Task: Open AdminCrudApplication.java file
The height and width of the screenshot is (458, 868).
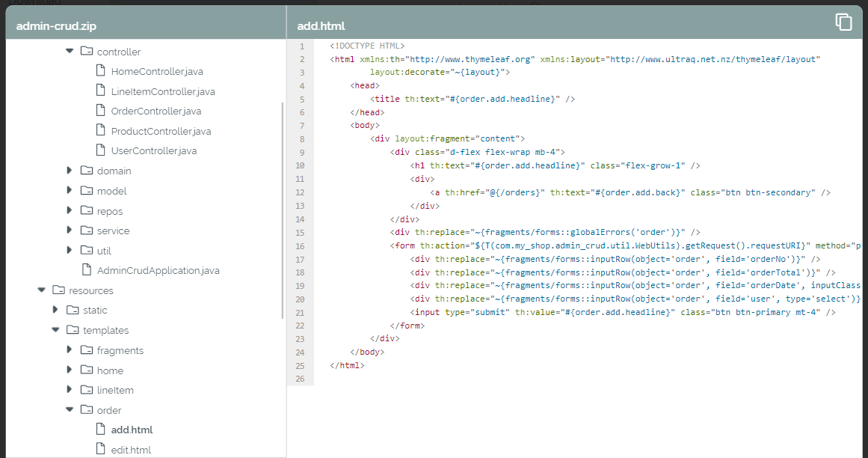Action: point(158,271)
